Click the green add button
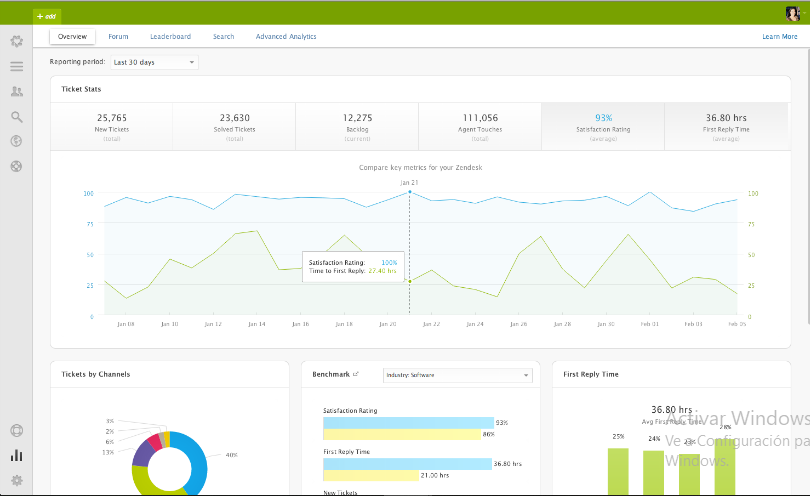 (46, 16)
